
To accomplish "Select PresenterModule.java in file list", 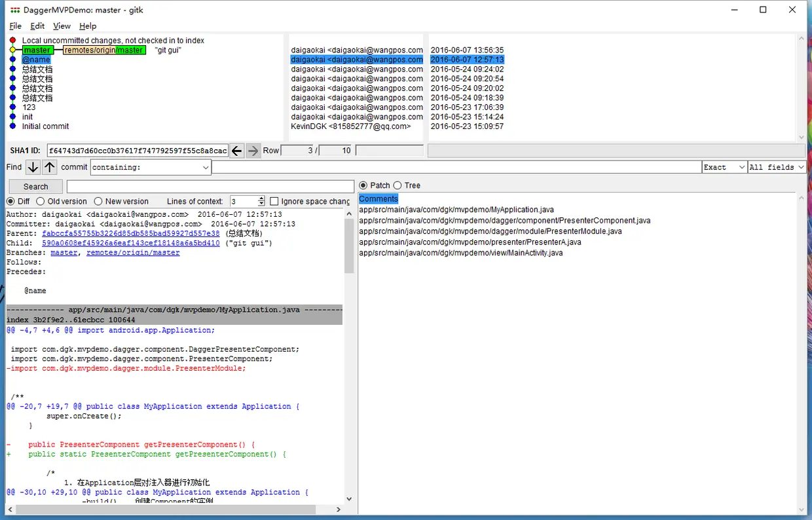I will [x=490, y=231].
